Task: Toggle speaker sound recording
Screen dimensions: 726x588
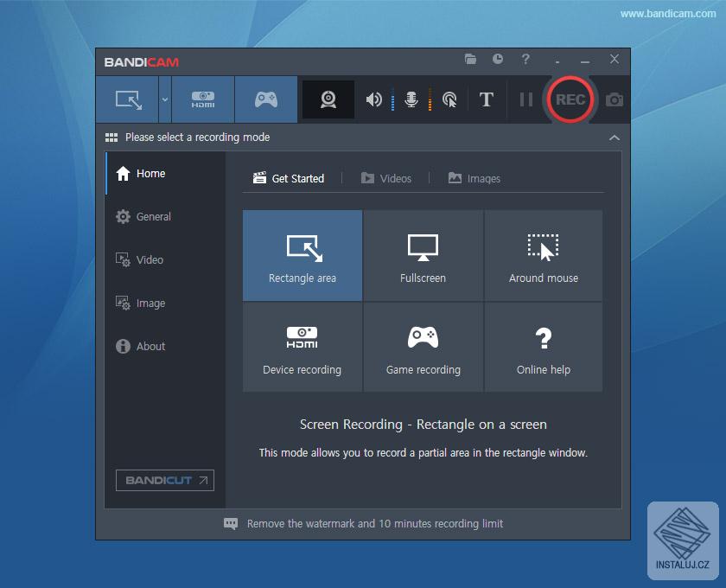Action: (x=373, y=99)
